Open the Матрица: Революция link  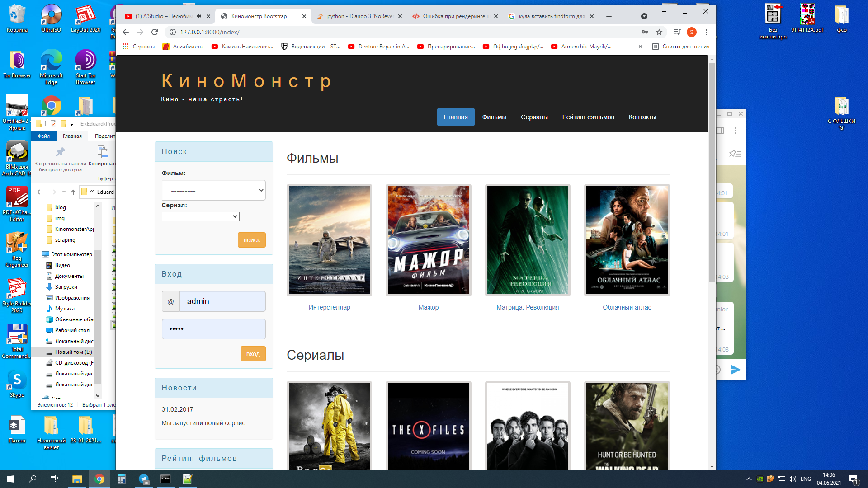[528, 307]
